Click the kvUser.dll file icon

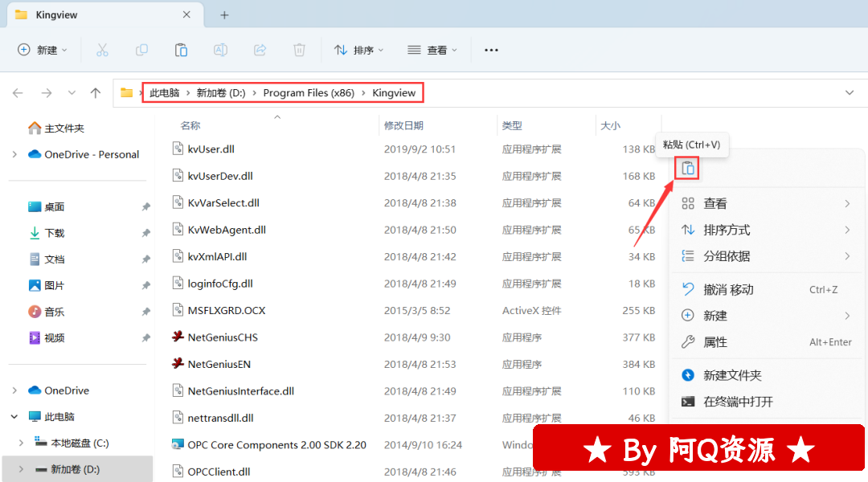178,149
